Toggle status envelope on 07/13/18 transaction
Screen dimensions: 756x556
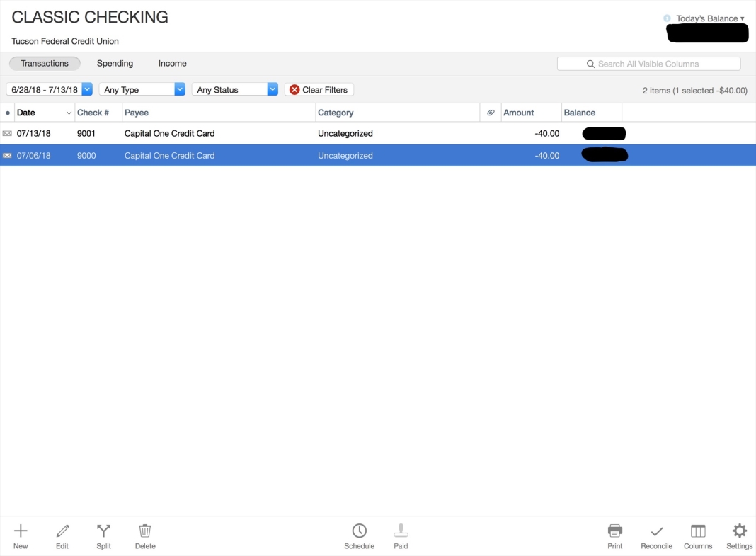(x=7, y=133)
